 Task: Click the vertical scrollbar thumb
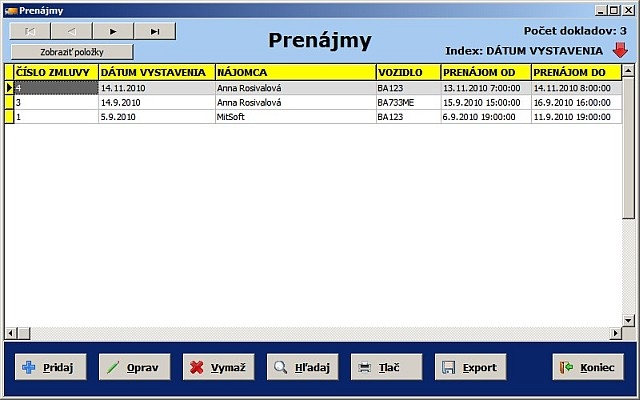(x=629, y=147)
